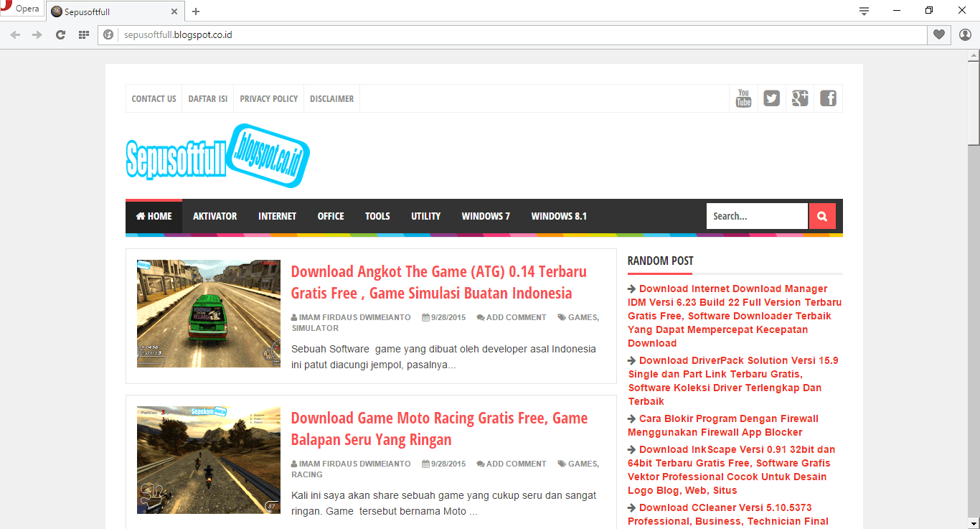Click the scrollbar up arrow
The width and height of the screenshot is (980, 529).
pos(974,55)
